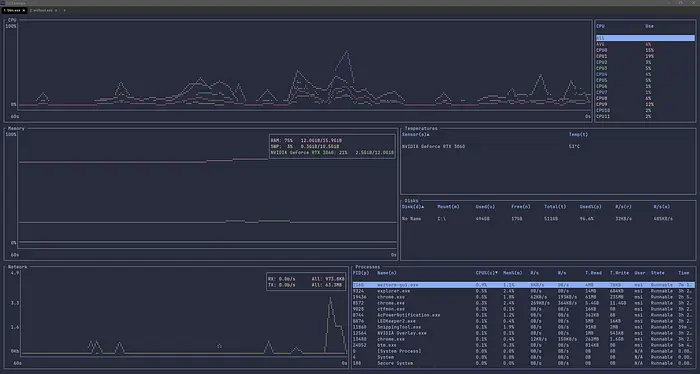Select CPU3 in the CPU legend
The image size is (700, 374).
click(x=645, y=68)
